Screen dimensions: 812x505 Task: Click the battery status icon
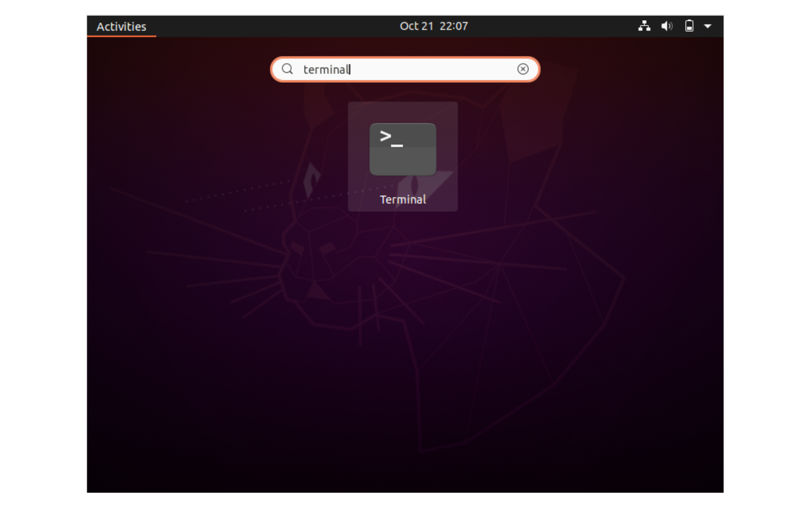(x=689, y=26)
